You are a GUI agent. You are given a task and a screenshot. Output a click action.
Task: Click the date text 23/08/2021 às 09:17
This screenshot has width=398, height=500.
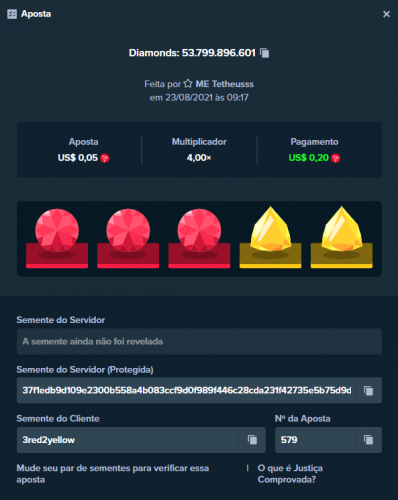[x=207, y=98]
